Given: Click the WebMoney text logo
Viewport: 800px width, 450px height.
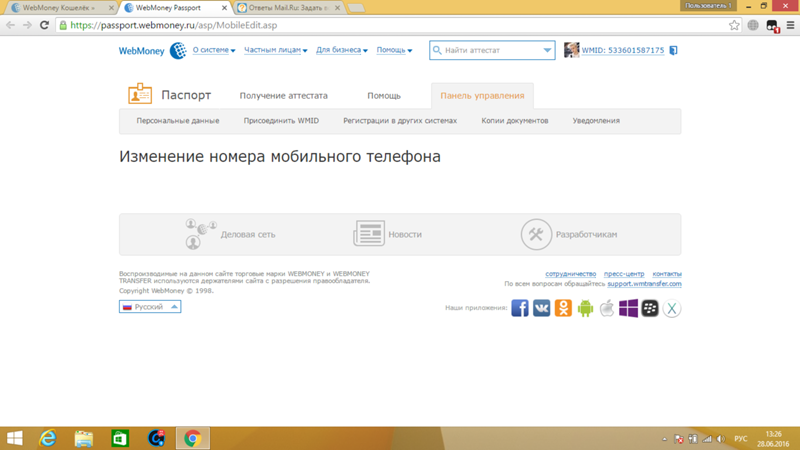Looking at the screenshot, I should tap(141, 51).
